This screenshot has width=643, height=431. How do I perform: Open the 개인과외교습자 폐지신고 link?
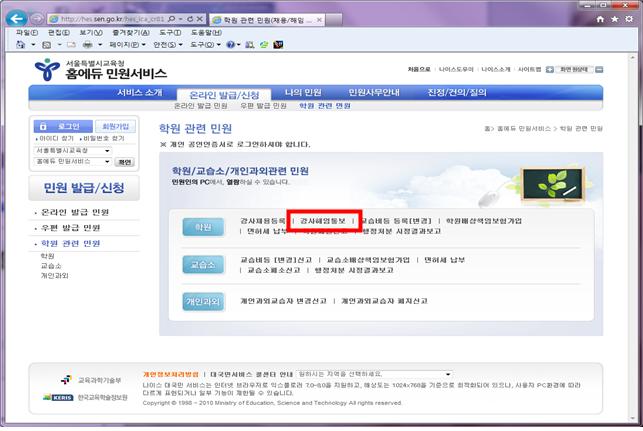point(384,301)
